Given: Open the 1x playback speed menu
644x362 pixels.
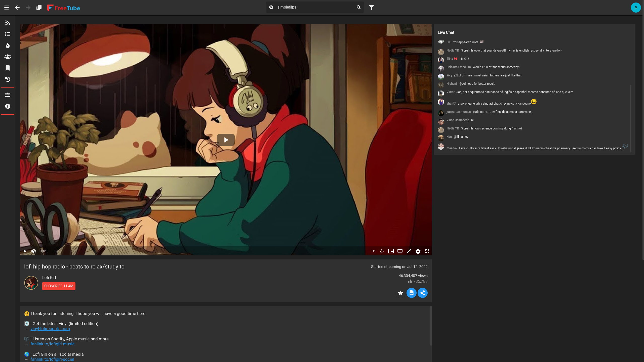Looking at the screenshot, I should 373,251.
